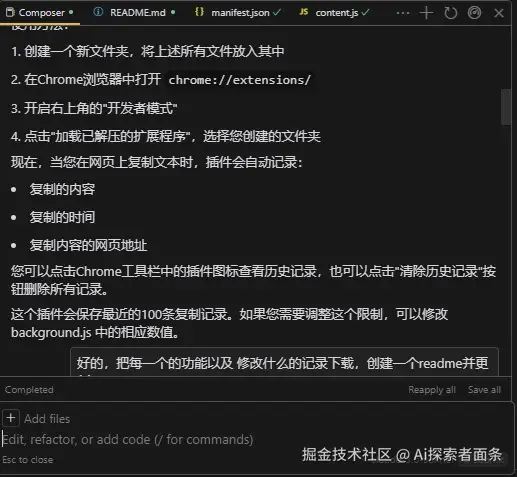517x477 pixels.
Task: Click the text 复制内容的网页地址
Action: (88, 245)
